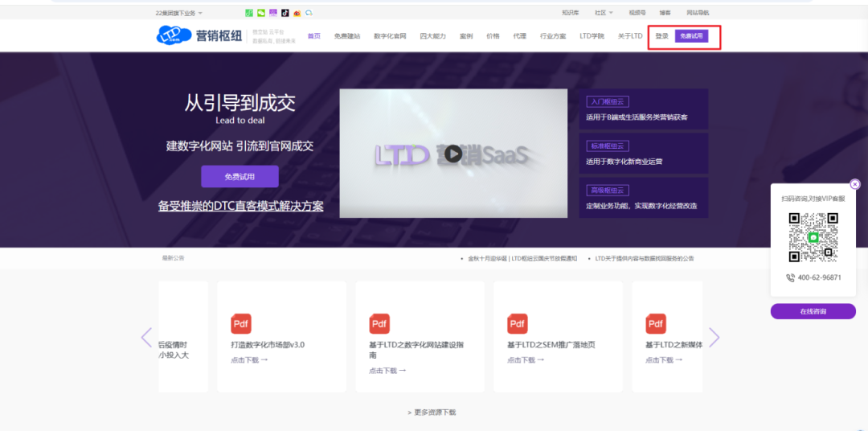Screen dimensions: 868x431
Task: Select the 标准枢纽云 plan card
Action: pyautogui.click(x=643, y=154)
